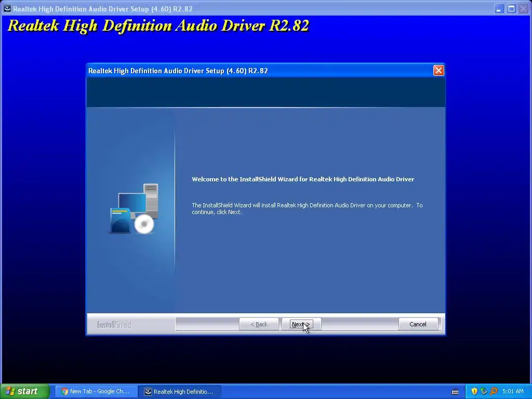
Task: Click the orange magnifier tray icon
Action: point(494,391)
